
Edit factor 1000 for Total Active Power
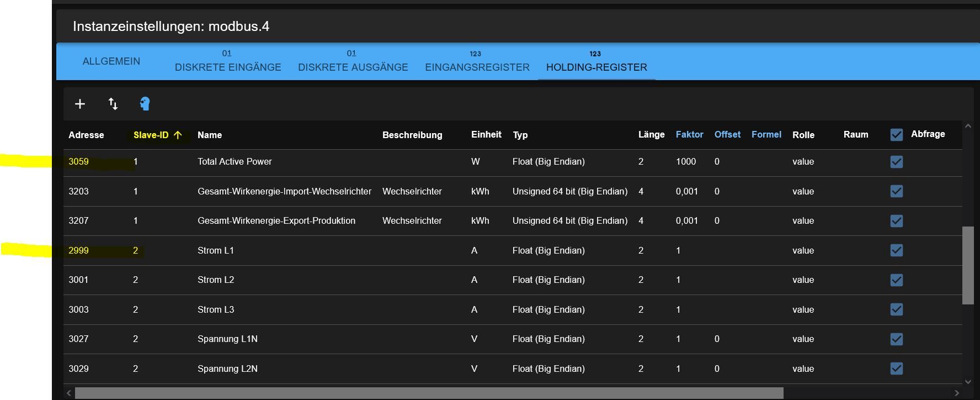(x=686, y=162)
